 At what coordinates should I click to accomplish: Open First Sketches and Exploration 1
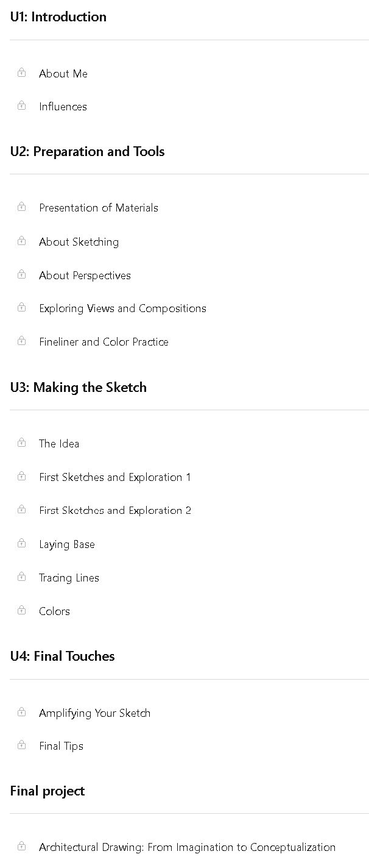[x=115, y=477]
